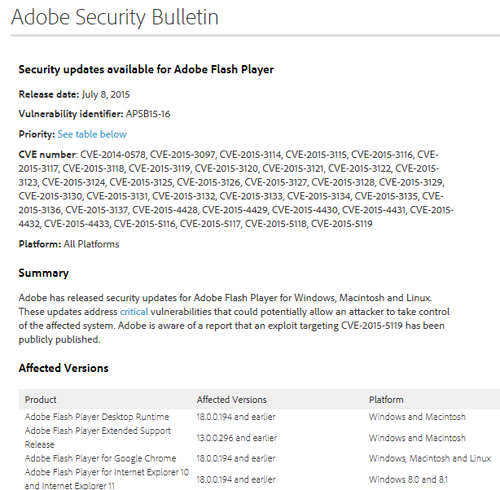This screenshot has width=500, height=490.
Task: Click the 'All Platforms' text
Action: pyautogui.click(x=91, y=244)
